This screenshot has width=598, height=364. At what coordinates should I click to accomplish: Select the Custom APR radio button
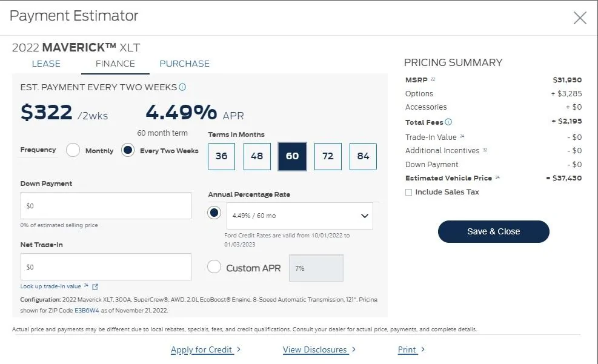point(214,266)
